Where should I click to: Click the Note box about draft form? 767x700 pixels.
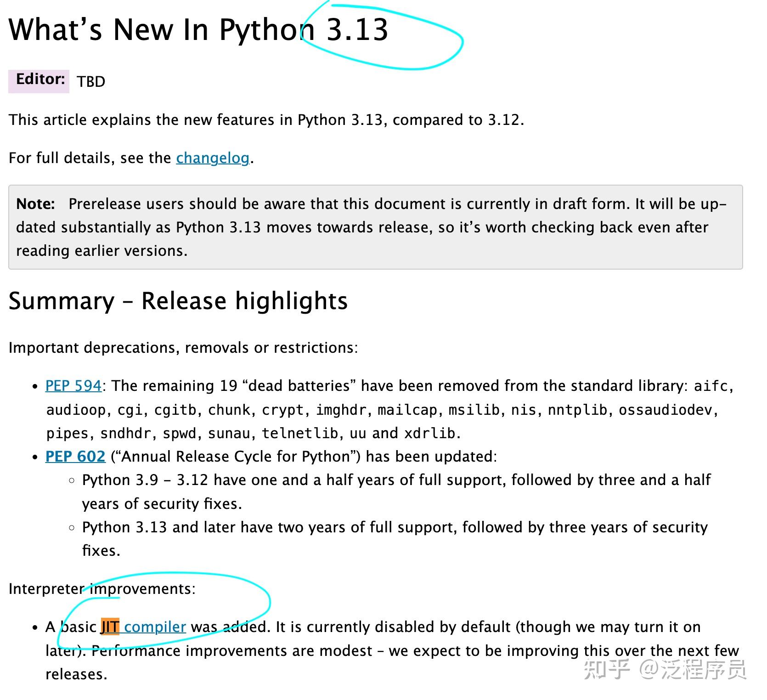(x=377, y=227)
